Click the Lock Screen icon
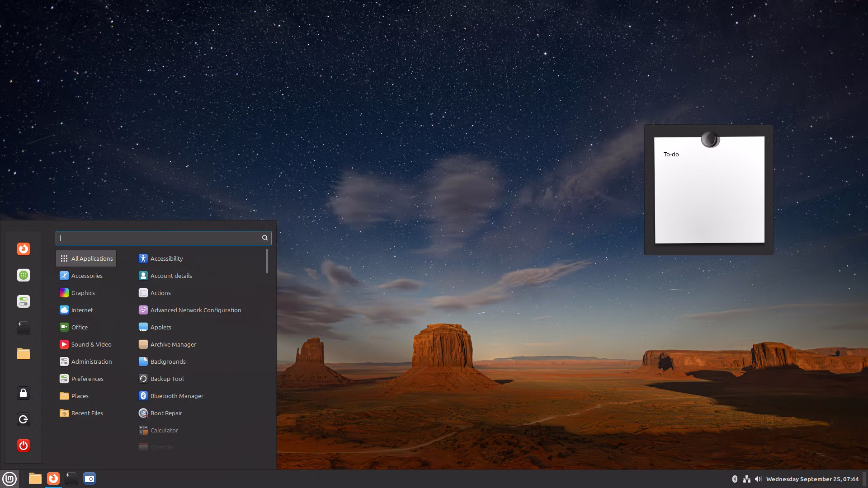868x488 pixels. coord(24,393)
